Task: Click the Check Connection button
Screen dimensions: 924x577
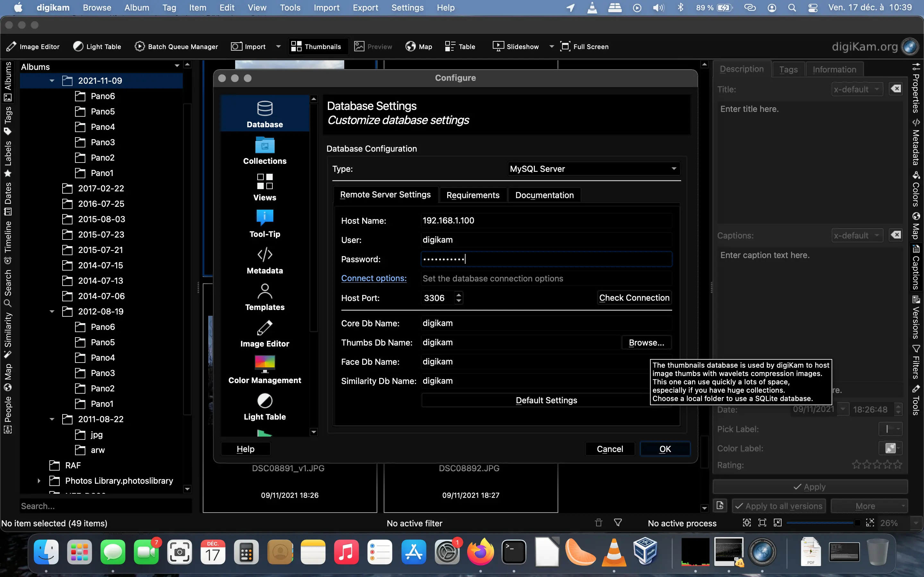Action: (x=634, y=298)
